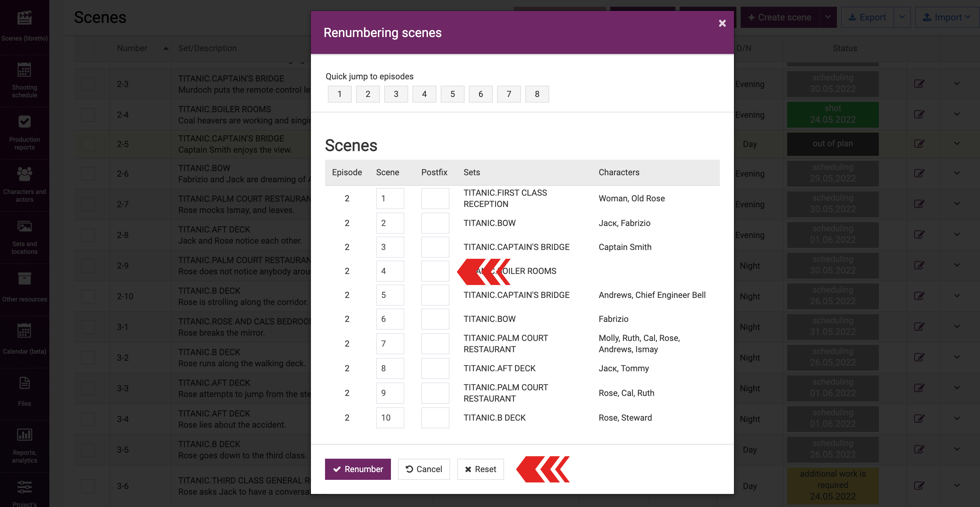Viewport: 980px width, 507px height.
Task: Jump to episode 3
Action: [x=396, y=94]
